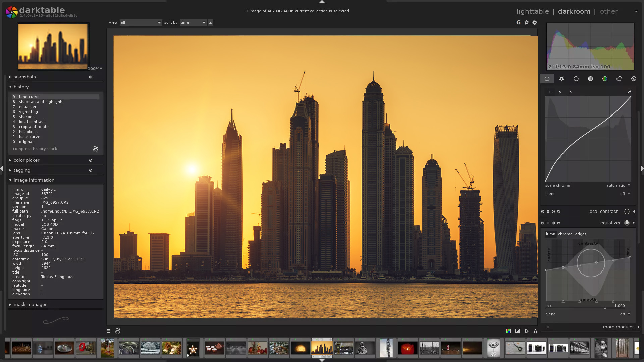Expand the more modules list
This screenshot has width=644, height=362.
coord(618,327)
